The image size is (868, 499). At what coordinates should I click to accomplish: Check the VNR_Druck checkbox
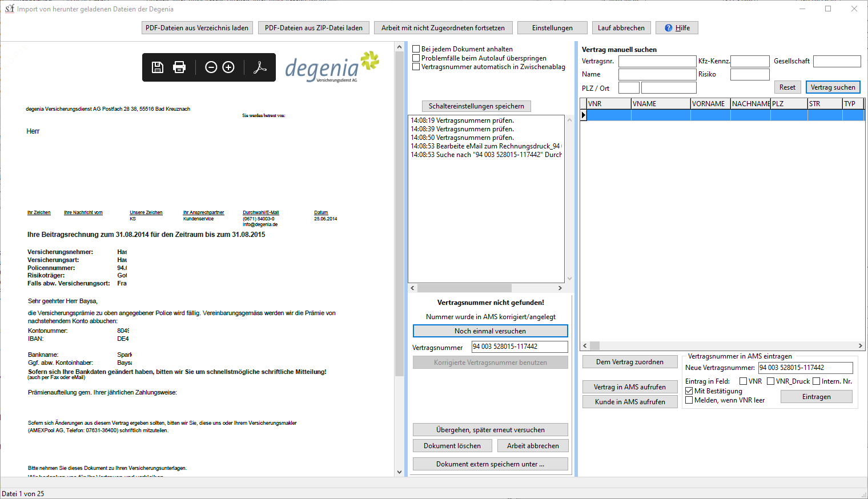point(770,381)
